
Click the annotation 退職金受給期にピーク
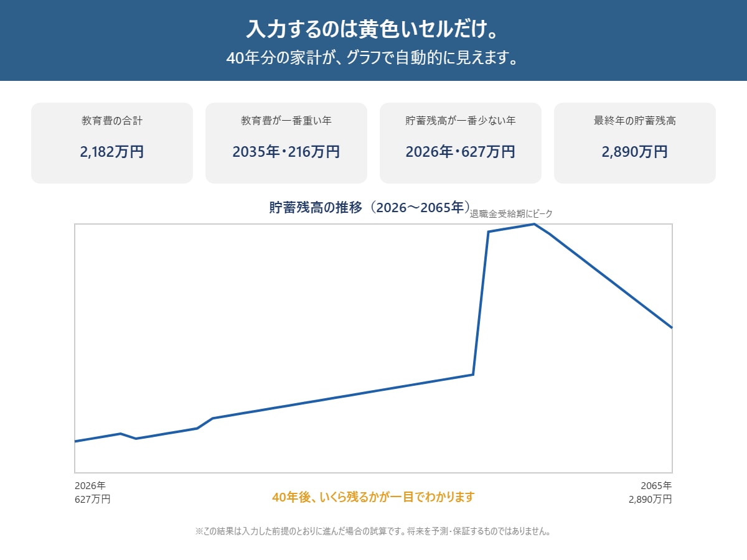(x=511, y=213)
